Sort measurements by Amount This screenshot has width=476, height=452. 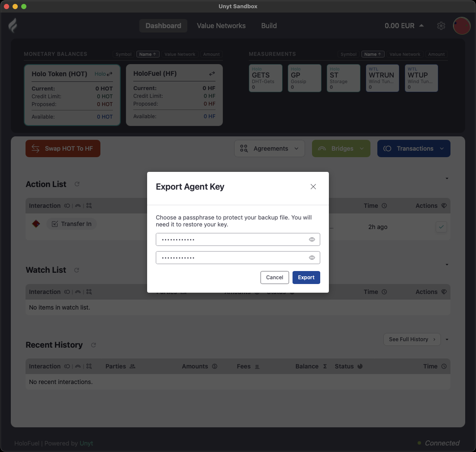(x=436, y=54)
